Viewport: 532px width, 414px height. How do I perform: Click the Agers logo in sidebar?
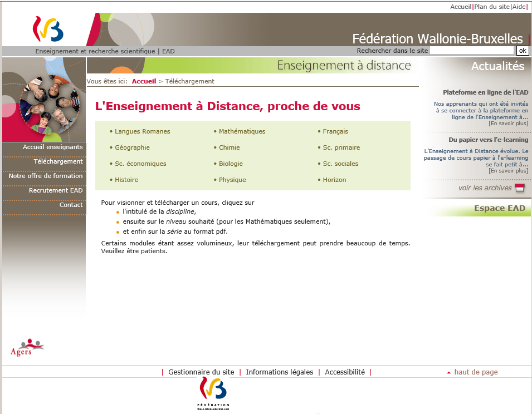[x=26, y=347]
